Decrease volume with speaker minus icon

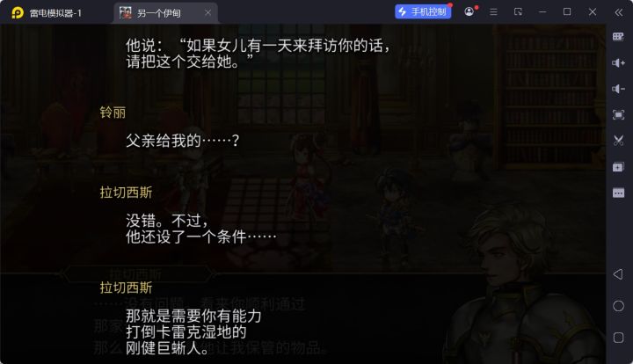(x=618, y=89)
